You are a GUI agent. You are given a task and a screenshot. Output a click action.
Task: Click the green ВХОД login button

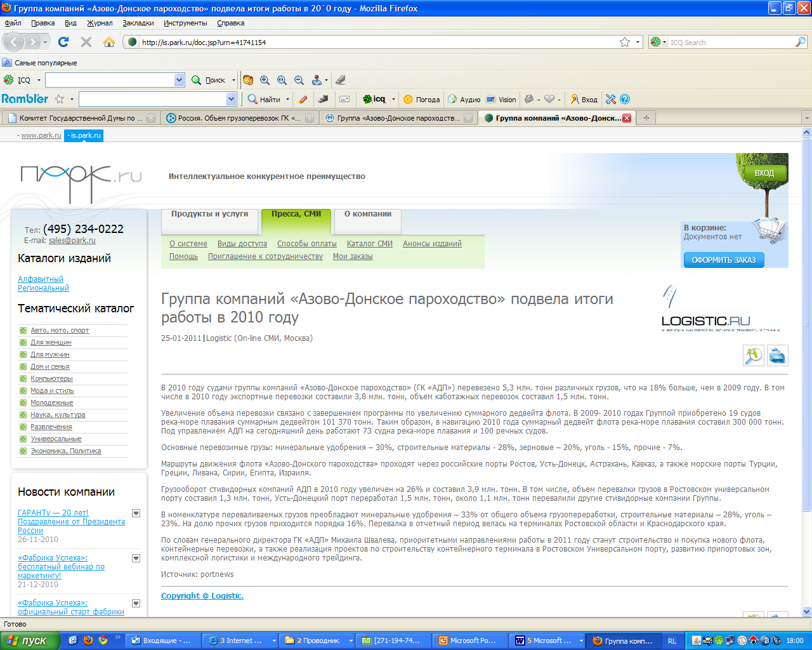coord(764,173)
